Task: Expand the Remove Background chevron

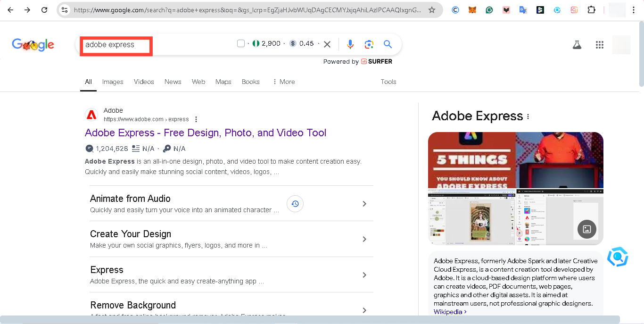Action: click(364, 310)
